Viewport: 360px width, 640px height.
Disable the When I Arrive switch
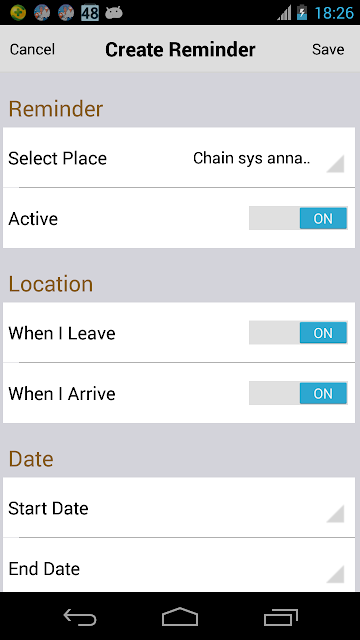pos(298,393)
